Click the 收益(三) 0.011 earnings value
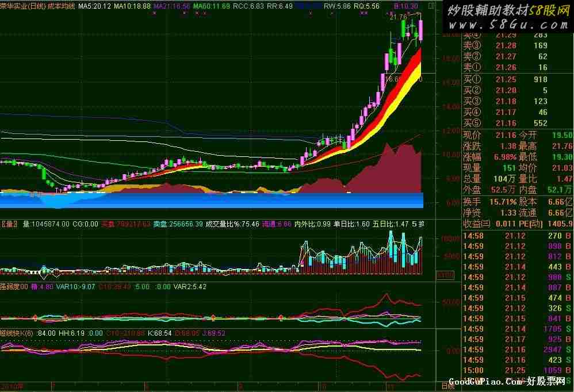 (x=490, y=224)
